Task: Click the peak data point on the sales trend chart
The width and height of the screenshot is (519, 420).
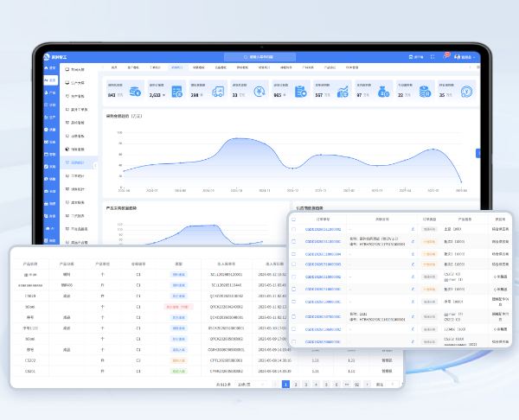Action: [236, 138]
